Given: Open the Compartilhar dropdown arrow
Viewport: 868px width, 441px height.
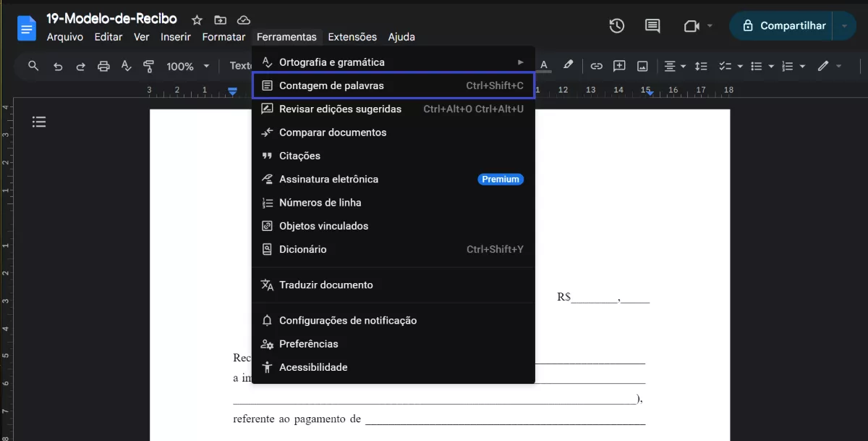Looking at the screenshot, I should pos(845,25).
